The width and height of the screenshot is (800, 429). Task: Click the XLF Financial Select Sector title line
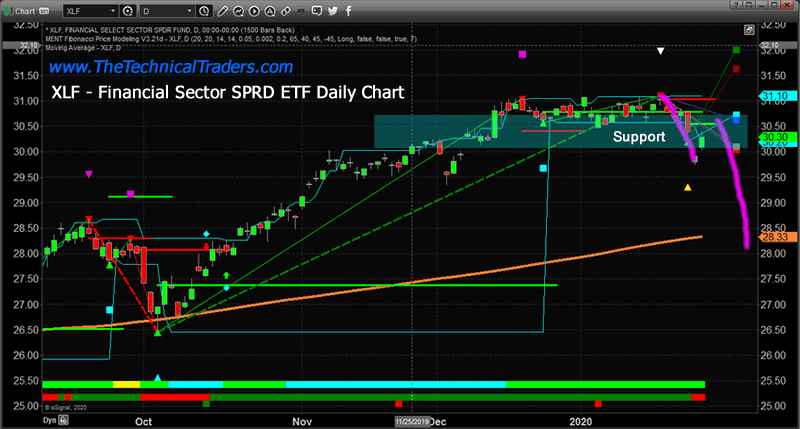(170, 30)
